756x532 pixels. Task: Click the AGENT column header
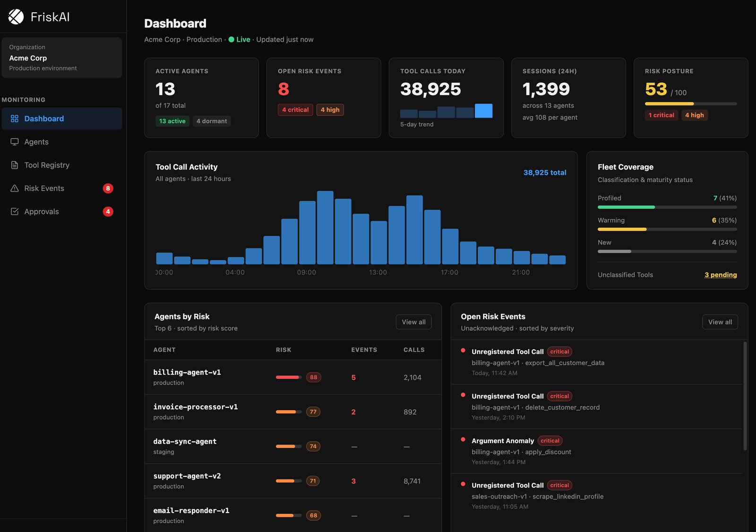[164, 350]
